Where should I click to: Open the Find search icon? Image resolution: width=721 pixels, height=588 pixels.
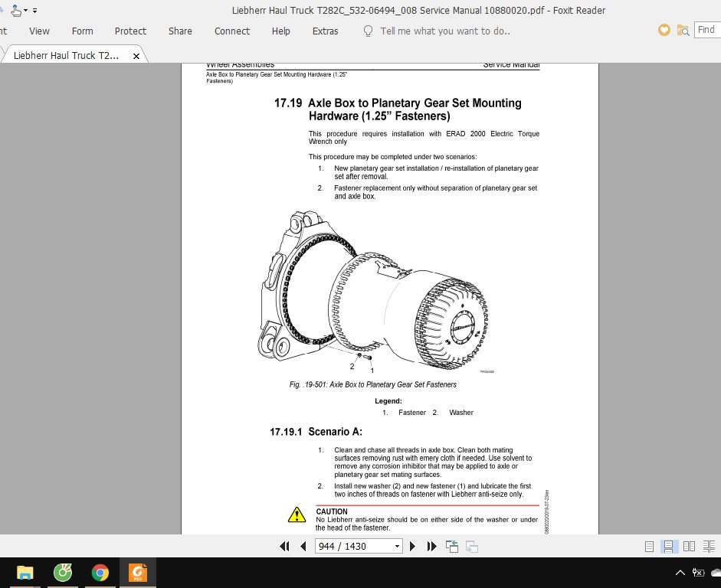pyautogui.click(x=682, y=30)
